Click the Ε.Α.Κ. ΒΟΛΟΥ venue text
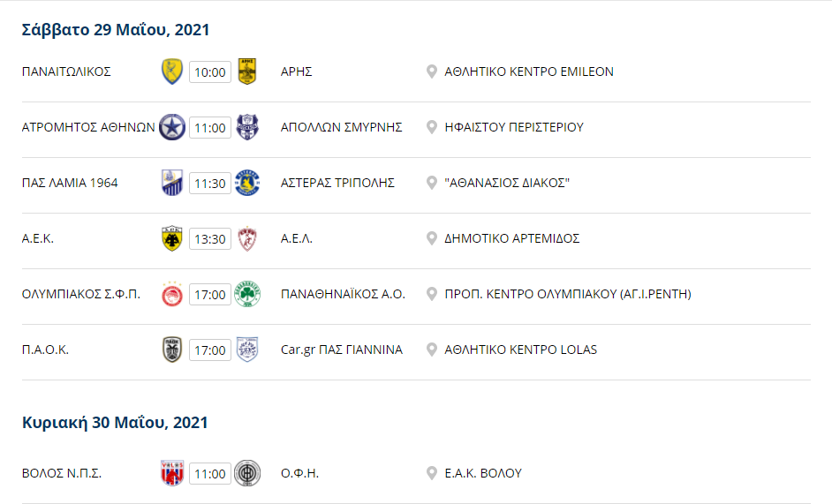The image size is (832, 504). (483, 473)
